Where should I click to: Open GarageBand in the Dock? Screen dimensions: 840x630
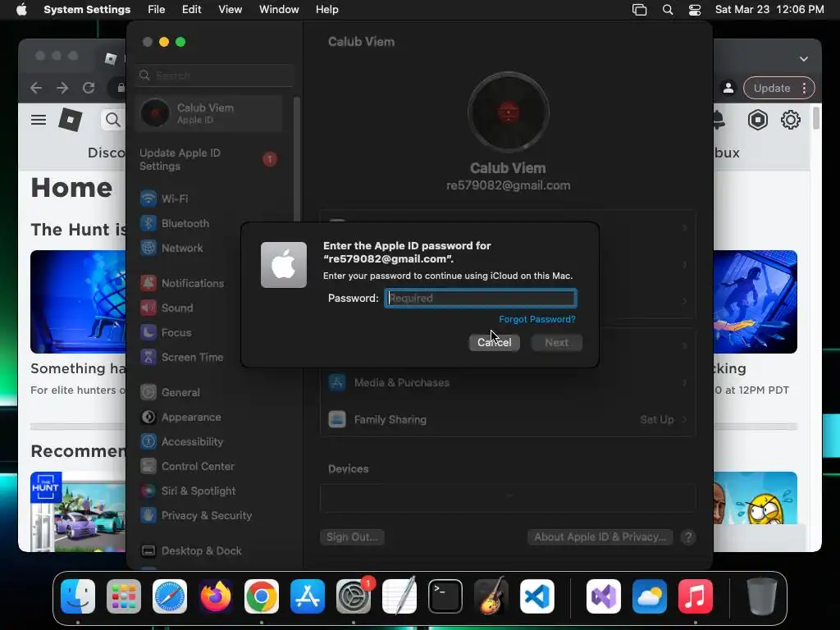[x=491, y=596]
